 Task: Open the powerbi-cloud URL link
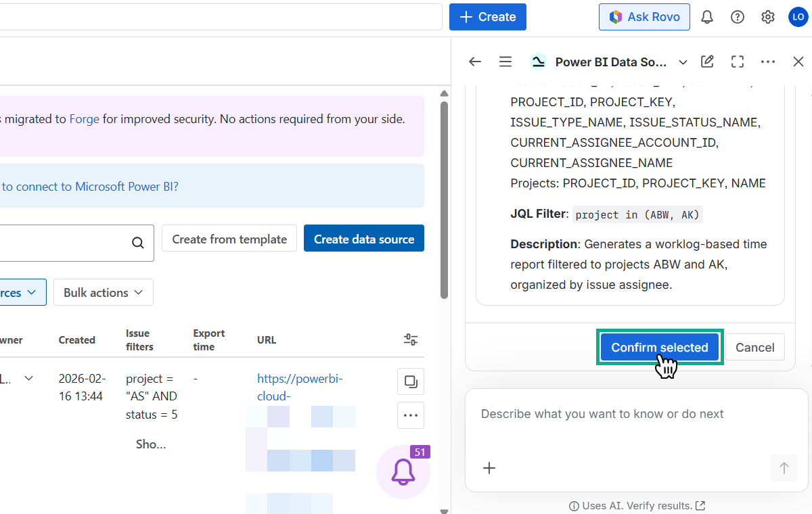click(x=300, y=387)
